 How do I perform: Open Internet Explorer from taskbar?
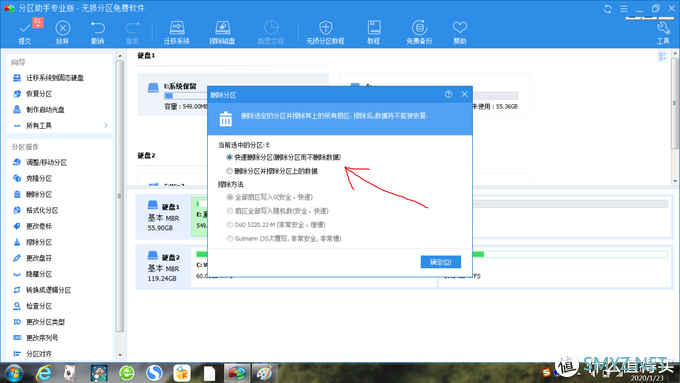pos(43,373)
